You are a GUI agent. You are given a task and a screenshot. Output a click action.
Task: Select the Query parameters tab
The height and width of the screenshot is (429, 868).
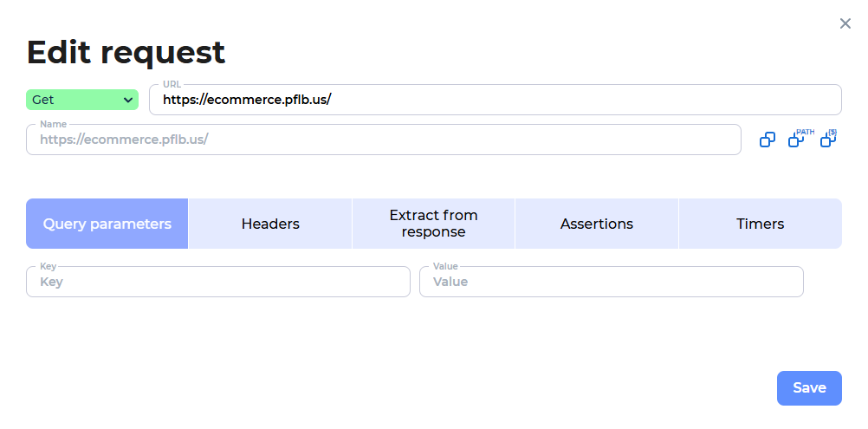tap(107, 224)
